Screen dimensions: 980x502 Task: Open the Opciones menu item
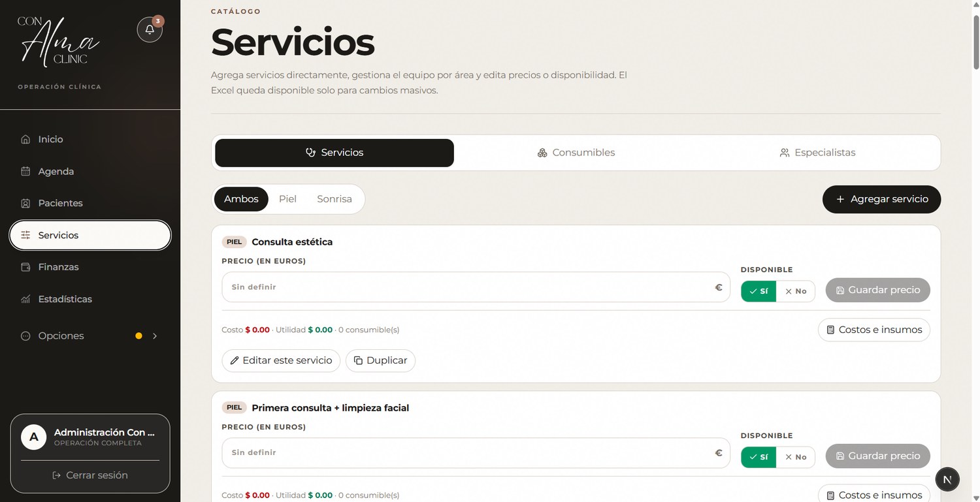point(90,336)
